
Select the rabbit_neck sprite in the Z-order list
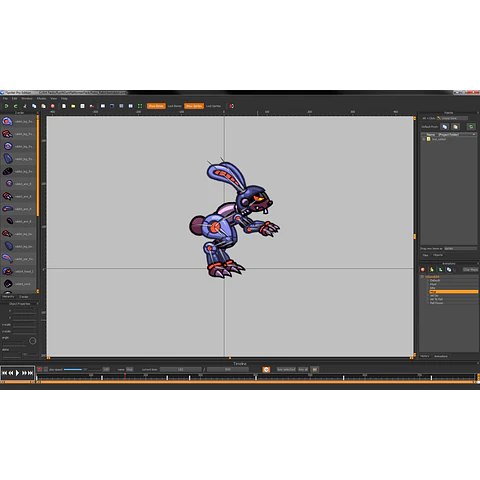(x=18, y=284)
